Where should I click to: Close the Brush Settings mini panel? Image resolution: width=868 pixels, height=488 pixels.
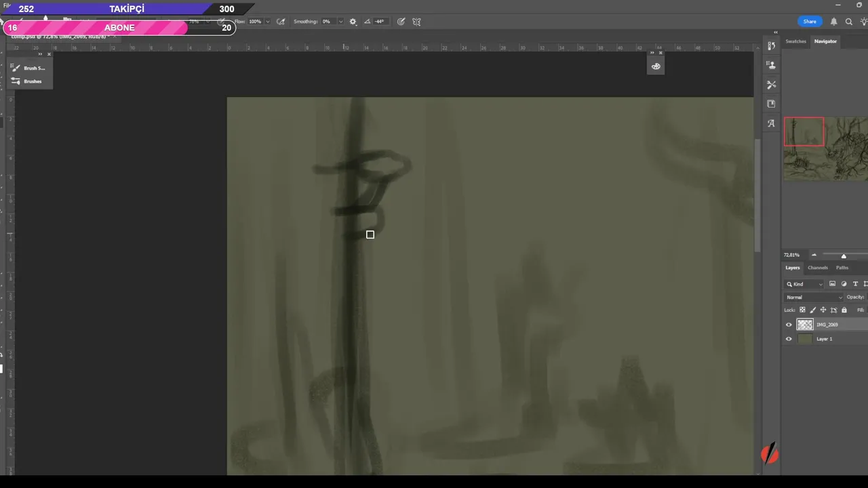[49, 54]
